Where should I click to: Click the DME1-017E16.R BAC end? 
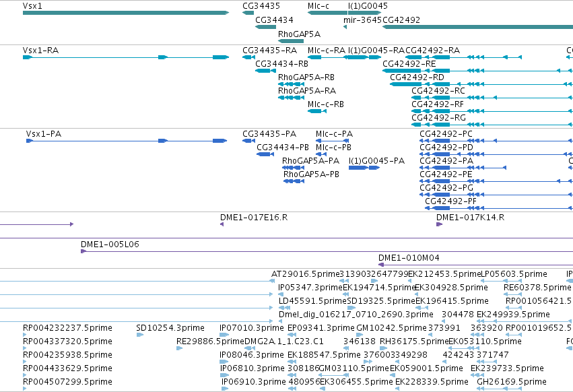(222, 224)
